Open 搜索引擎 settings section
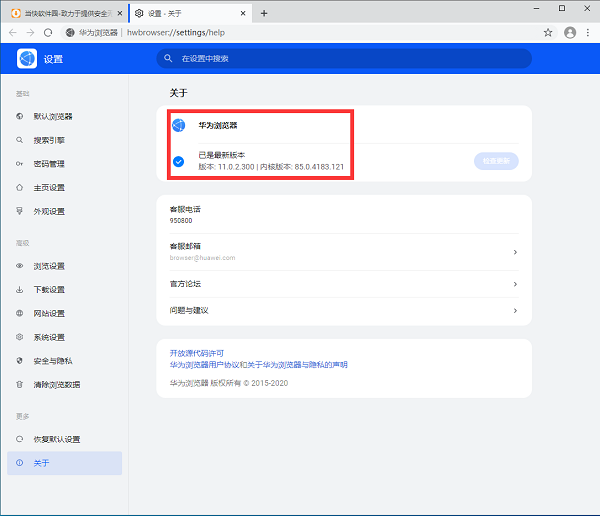Image resolution: width=600 pixels, height=516 pixels. tap(64, 140)
